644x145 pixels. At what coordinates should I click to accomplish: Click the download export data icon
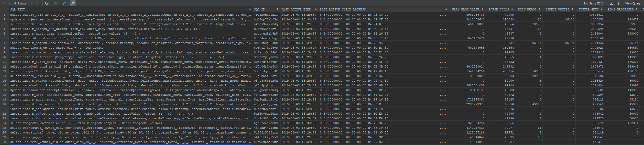[x=612, y=3]
